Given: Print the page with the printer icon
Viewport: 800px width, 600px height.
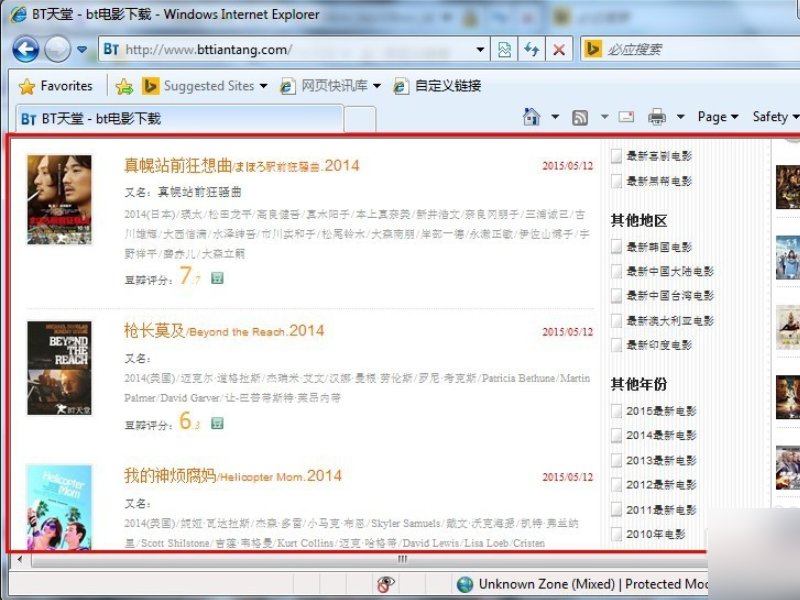Looking at the screenshot, I should click(657, 116).
